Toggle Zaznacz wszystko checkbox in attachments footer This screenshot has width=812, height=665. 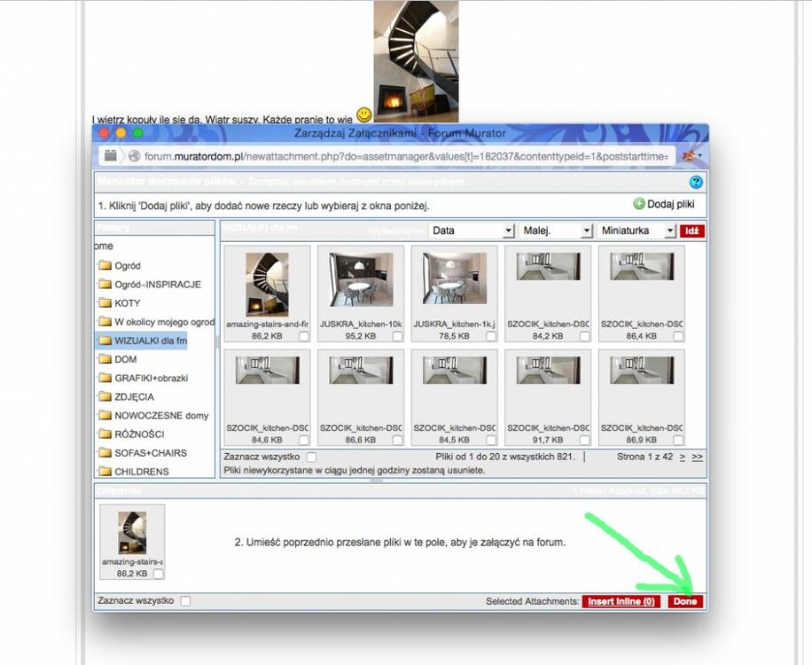coord(185,601)
